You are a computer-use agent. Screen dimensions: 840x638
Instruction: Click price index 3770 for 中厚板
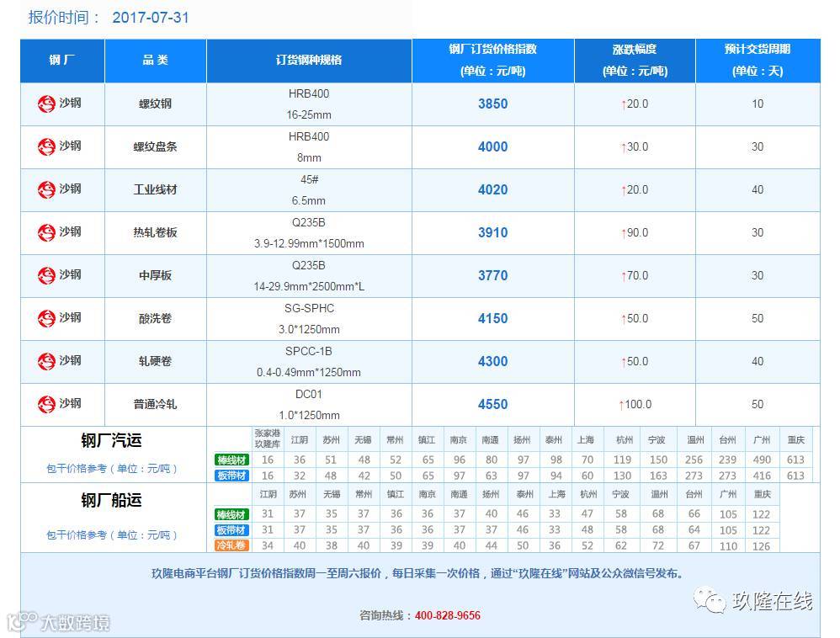click(493, 275)
